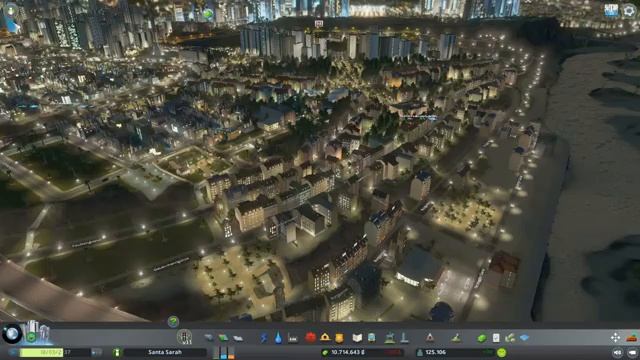This screenshot has width=640, height=360.
Task: Click the Santa Sarah city name
Action: pyautogui.click(x=165, y=352)
